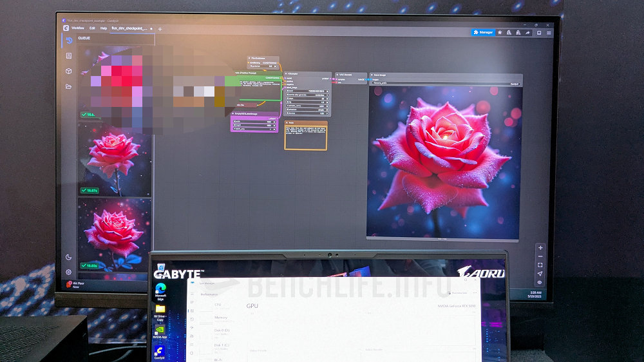Click the seed field in KSampler node
The height and width of the screenshot is (362, 644).
[307, 91]
